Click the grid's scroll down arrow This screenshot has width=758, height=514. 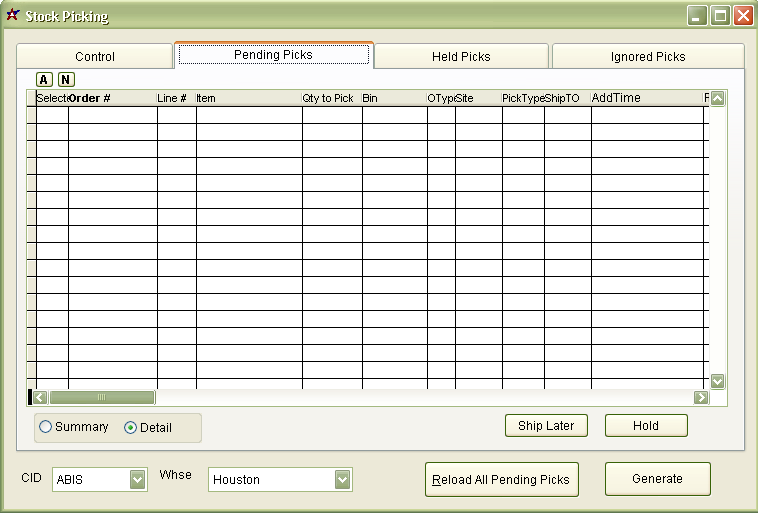(x=717, y=381)
